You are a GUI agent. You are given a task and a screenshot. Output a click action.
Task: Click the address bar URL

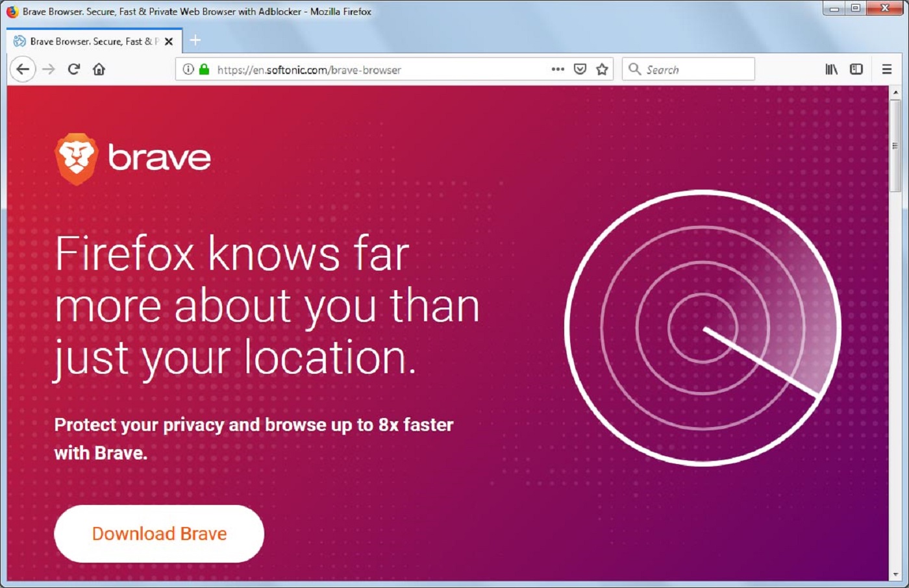click(308, 69)
